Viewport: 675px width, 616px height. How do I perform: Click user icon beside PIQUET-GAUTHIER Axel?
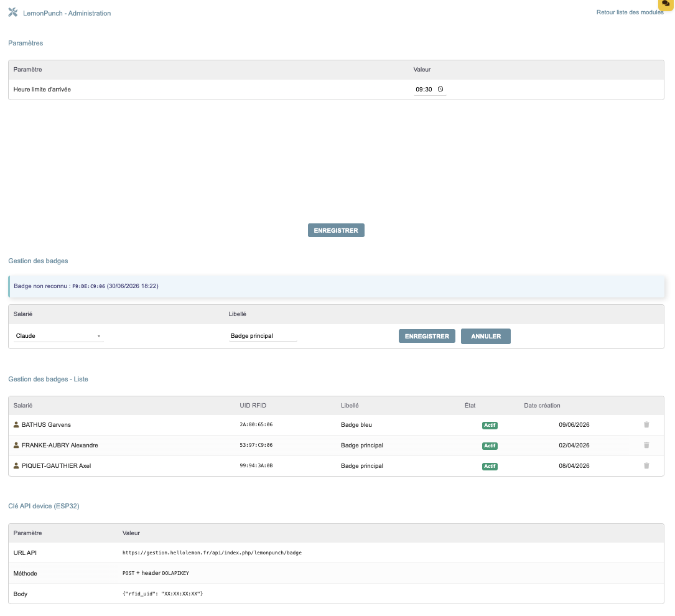pos(16,466)
